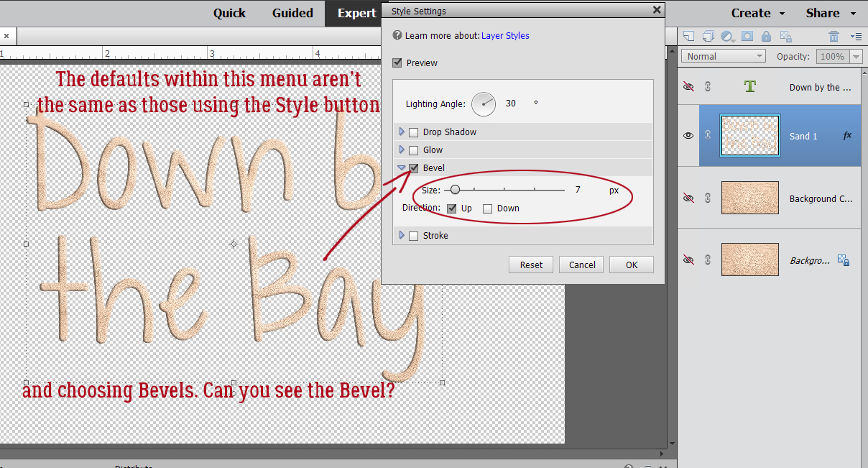This screenshot has height=468, width=868.
Task: Click the Reset button
Action: click(531, 265)
